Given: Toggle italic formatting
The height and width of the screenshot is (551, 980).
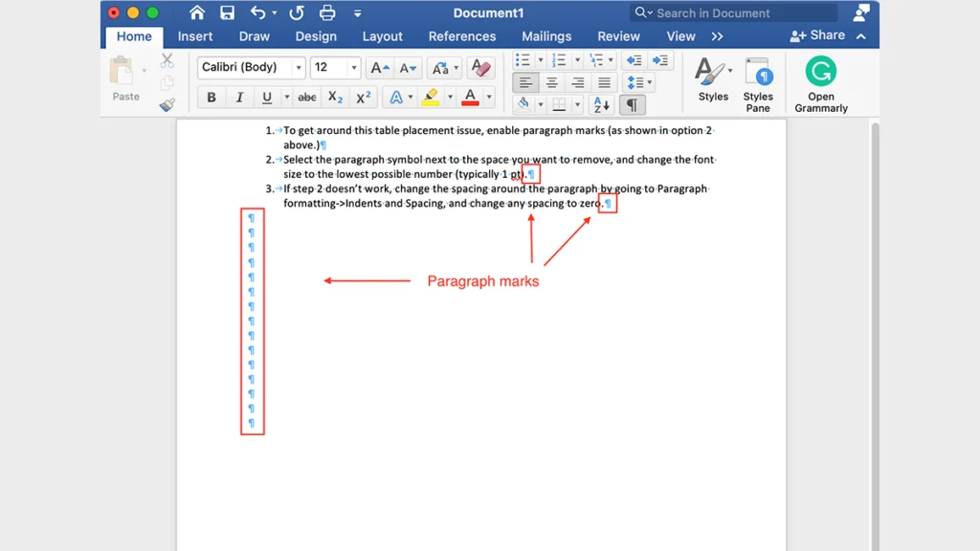Looking at the screenshot, I should (x=239, y=98).
